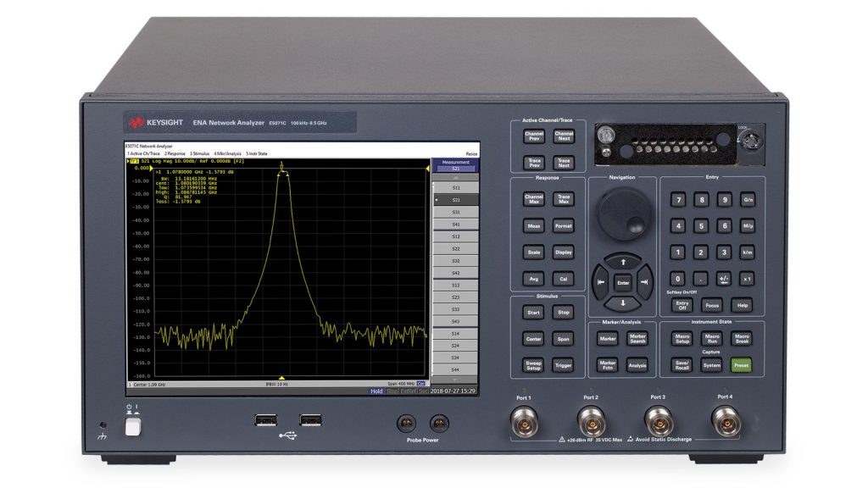Screen dimensions: 868x488
Task: Click the green Preset key
Action: tap(741, 366)
